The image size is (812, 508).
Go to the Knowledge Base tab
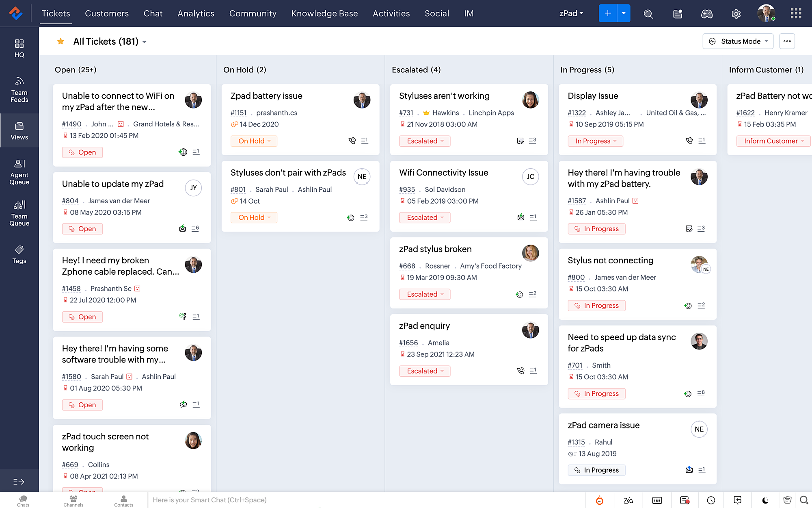(x=324, y=13)
